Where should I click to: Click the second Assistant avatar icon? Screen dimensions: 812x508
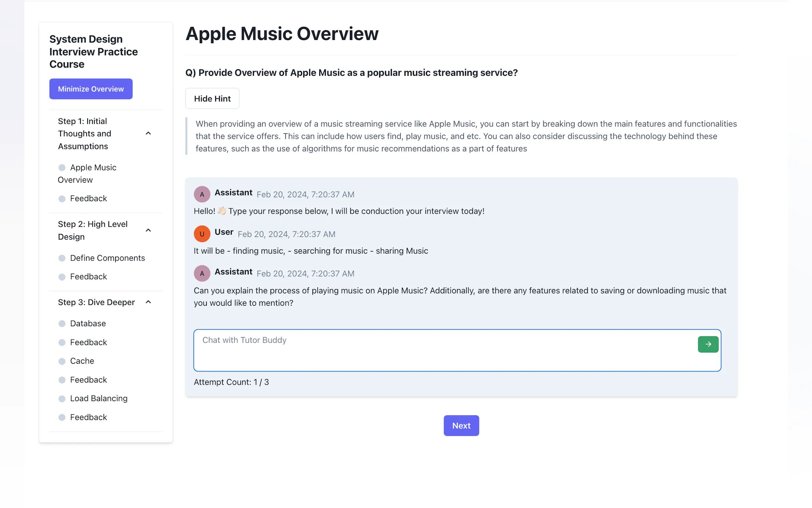click(x=202, y=274)
